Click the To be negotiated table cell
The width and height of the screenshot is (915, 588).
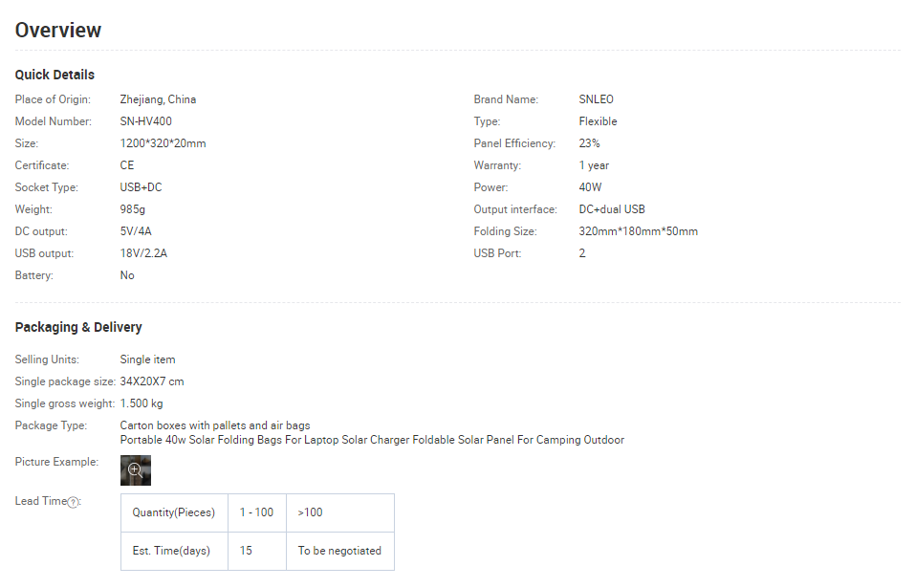tap(339, 551)
